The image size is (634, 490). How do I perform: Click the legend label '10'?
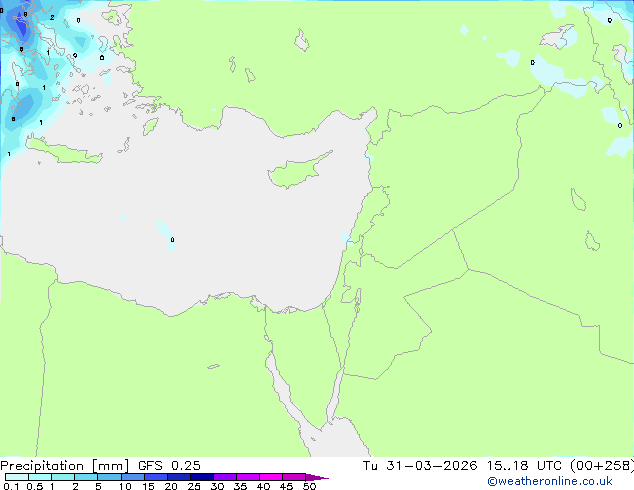tap(125, 486)
